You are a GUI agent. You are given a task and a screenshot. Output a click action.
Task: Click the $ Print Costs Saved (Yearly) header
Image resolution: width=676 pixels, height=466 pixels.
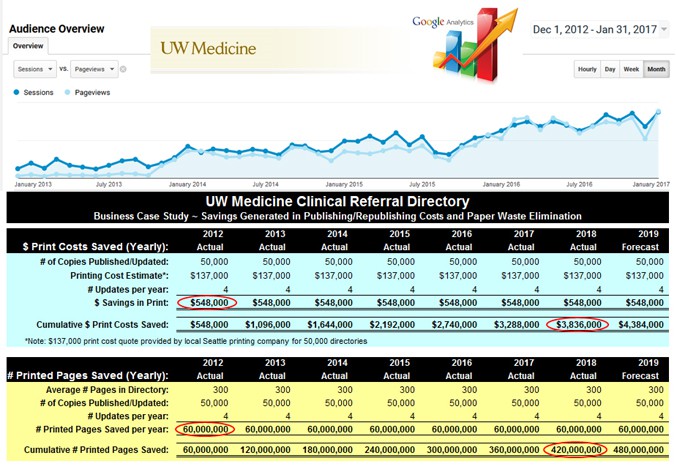[x=95, y=247]
